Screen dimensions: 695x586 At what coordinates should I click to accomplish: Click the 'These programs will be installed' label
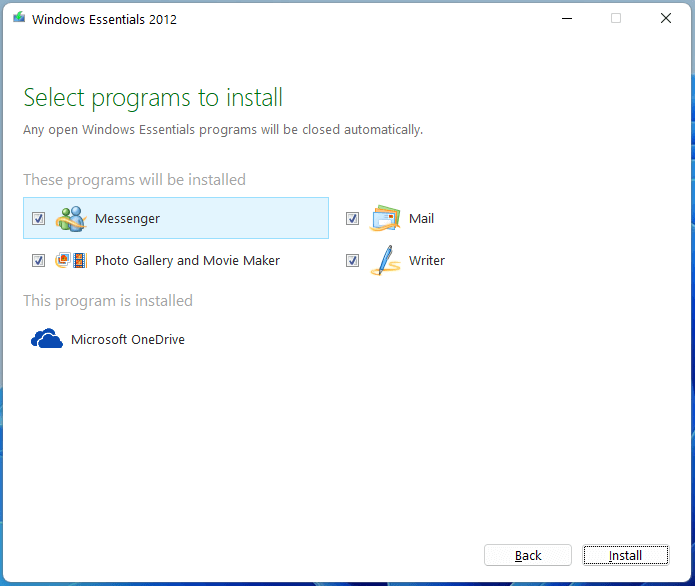tap(134, 180)
